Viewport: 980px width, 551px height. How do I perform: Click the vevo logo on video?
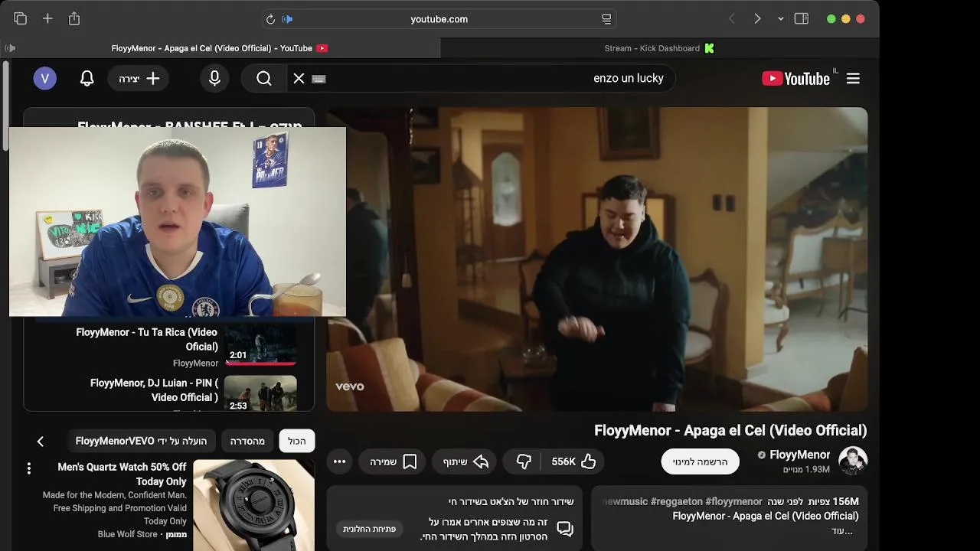[x=349, y=386]
